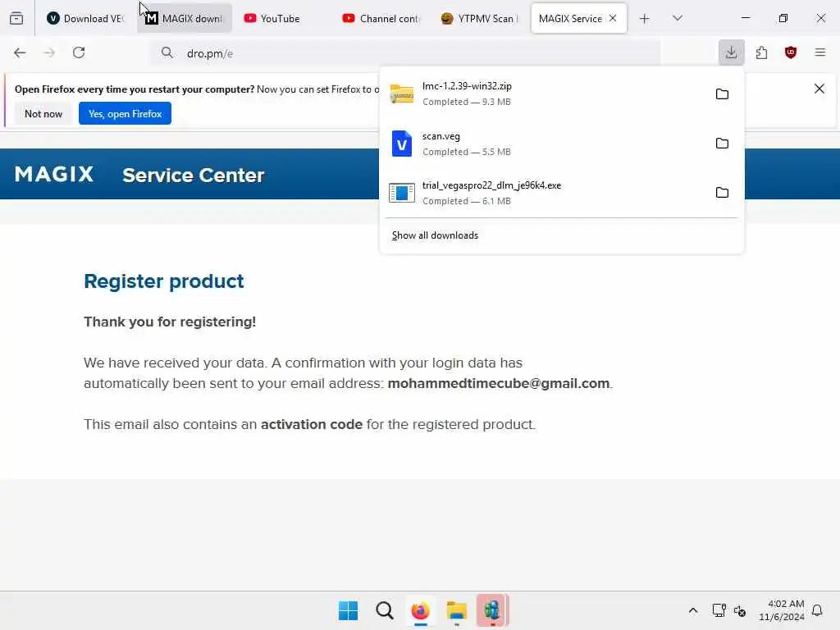Viewport: 840px width, 630px height.
Task: Dismiss the Firefox startup notification bar
Action: click(819, 89)
